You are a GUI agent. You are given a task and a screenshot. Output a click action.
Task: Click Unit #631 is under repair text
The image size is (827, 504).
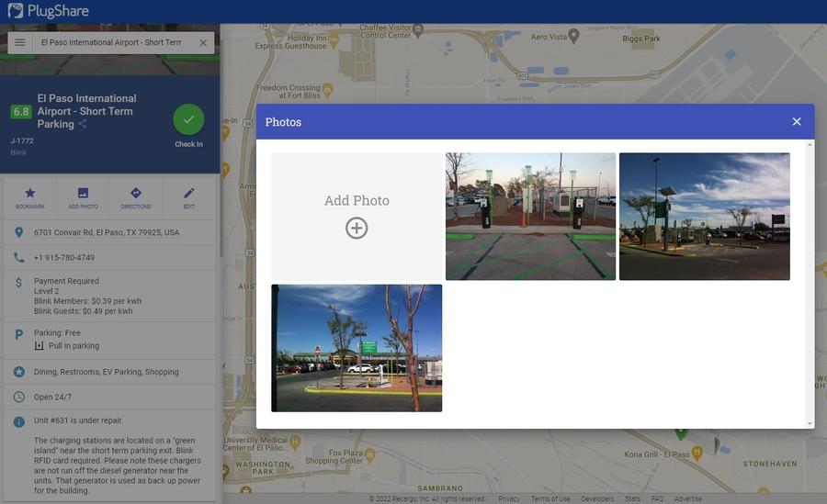point(79,420)
